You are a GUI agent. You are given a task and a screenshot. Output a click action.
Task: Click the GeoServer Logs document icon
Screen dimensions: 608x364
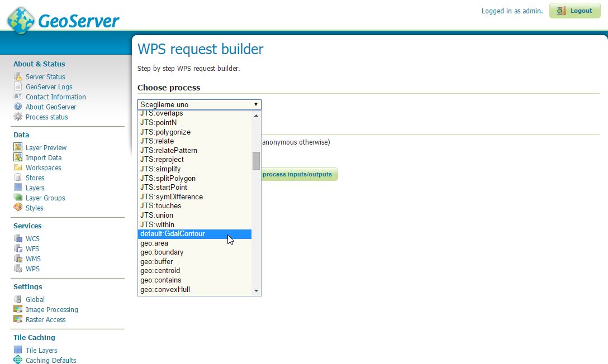pos(18,87)
